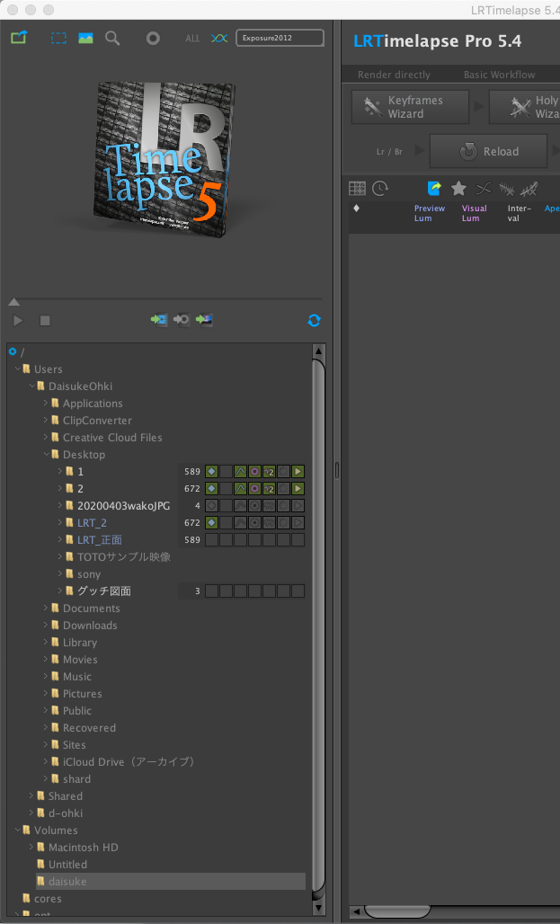560x924 pixels.
Task: Open the Downloads folder
Action: [90, 626]
